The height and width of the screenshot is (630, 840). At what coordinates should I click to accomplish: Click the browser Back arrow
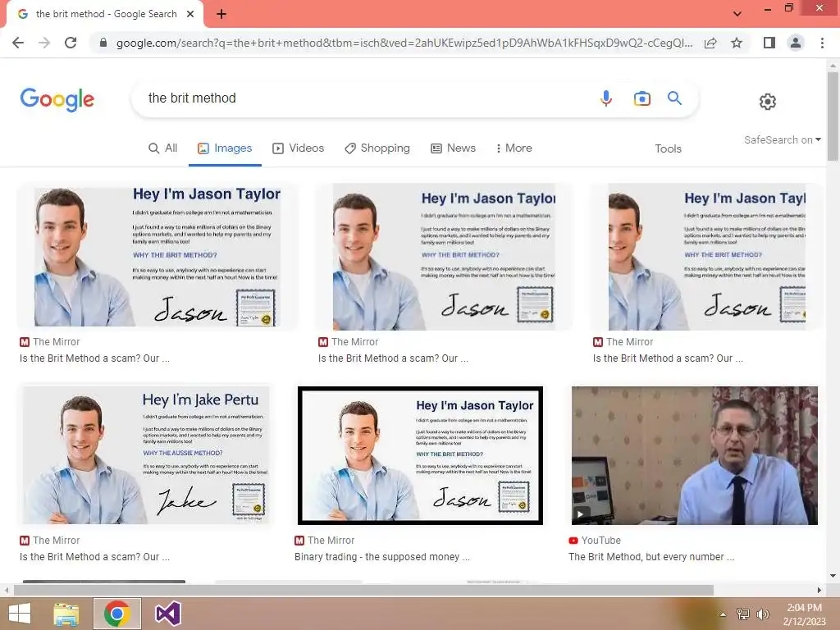tap(18, 43)
